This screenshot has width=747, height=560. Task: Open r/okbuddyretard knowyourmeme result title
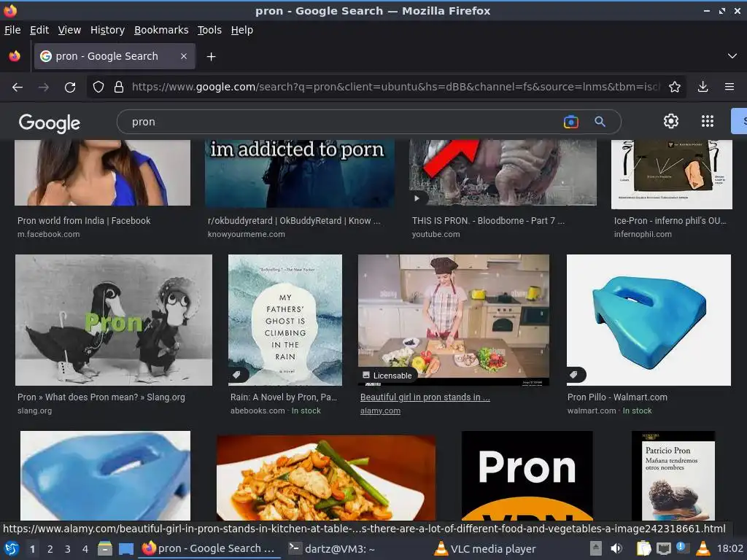pyautogui.click(x=294, y=220)
